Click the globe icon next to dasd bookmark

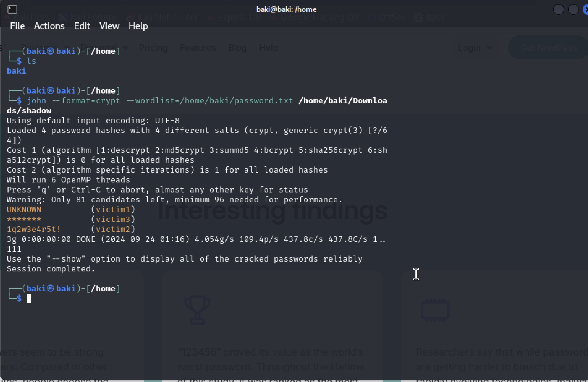(x=418, y=17)
